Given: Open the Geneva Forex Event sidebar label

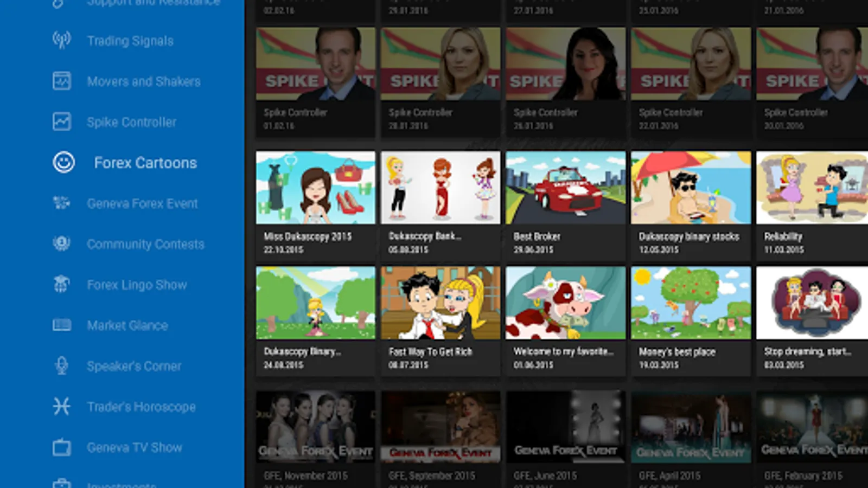Looking at the screenshot, I should [143, 203].
